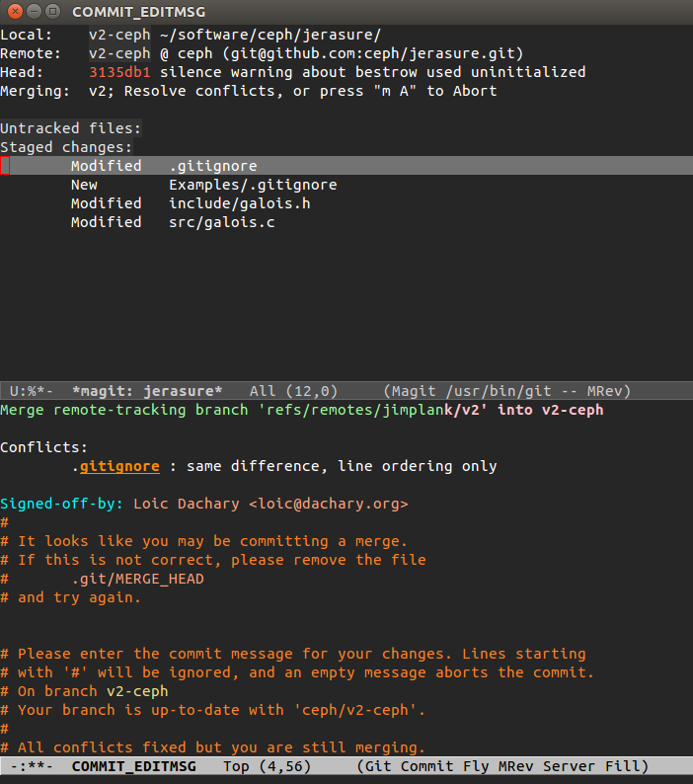Minimize the Emacs window
This screenshot has height=784, width=693.
click(x=34, y=11)
